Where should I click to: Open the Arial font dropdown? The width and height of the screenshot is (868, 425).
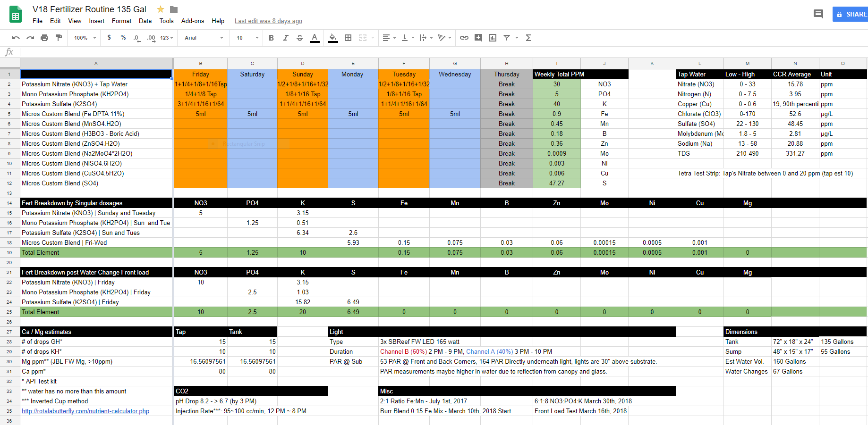click(204, 38)
